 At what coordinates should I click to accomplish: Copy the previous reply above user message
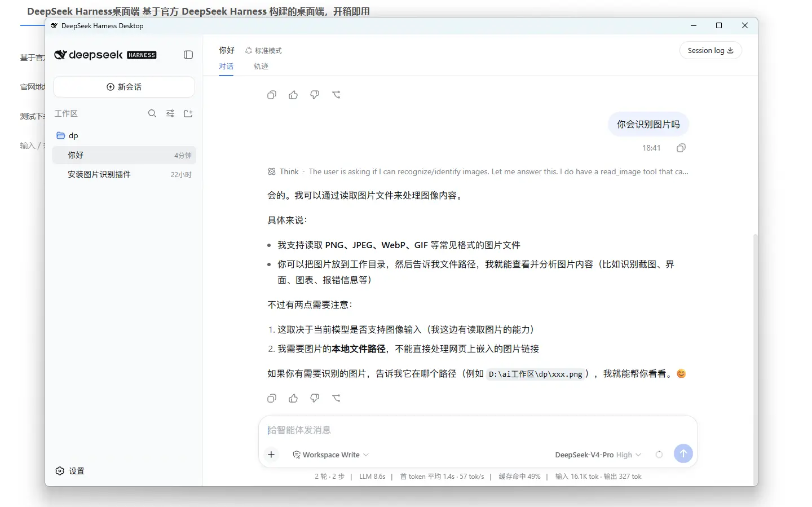(x=272, y=95)
